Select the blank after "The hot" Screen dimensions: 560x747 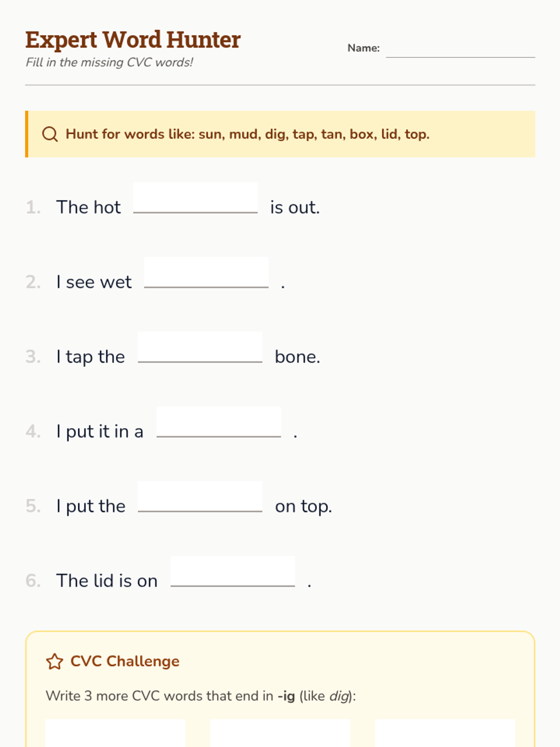[195, 198]
